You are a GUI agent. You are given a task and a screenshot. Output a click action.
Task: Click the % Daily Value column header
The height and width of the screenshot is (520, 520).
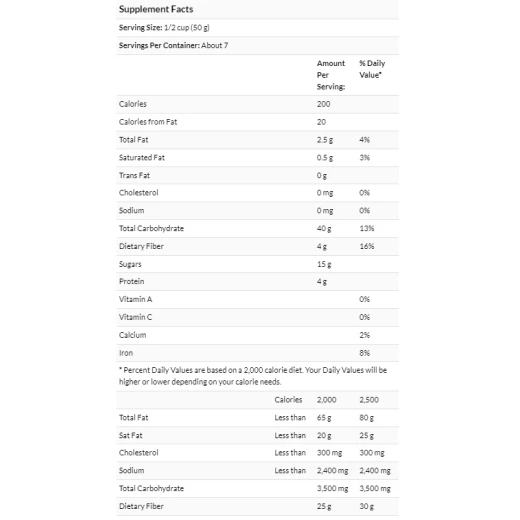(372, 69)
